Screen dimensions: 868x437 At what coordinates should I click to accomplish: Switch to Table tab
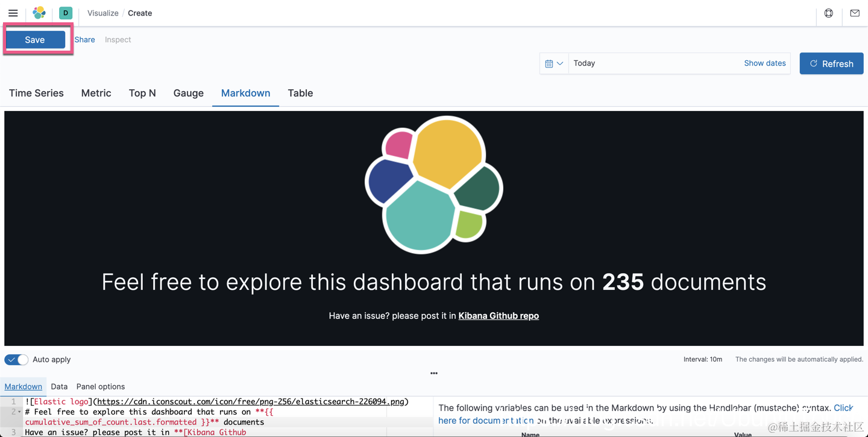click(x=300, y=93)
